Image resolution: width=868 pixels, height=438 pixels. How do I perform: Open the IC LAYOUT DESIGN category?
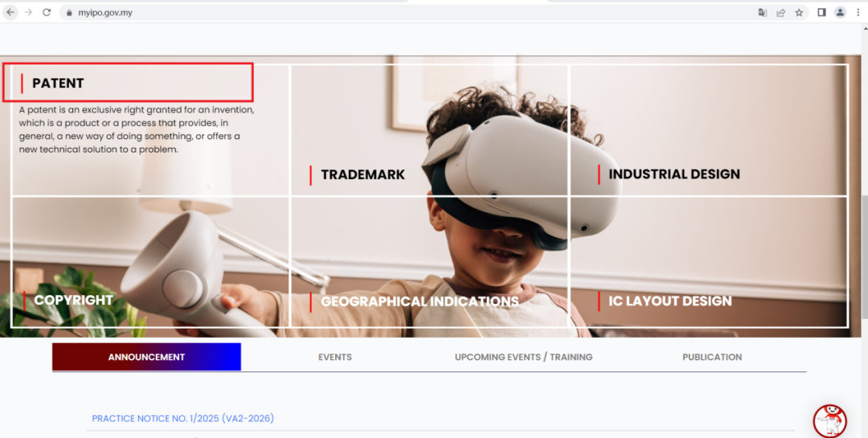[x=670, y=301]
